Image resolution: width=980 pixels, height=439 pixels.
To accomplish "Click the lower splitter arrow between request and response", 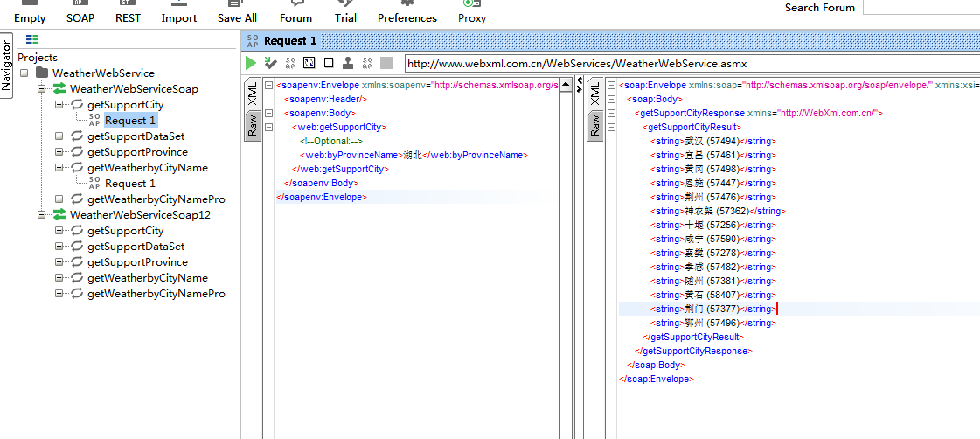I will tap(579, 89).
